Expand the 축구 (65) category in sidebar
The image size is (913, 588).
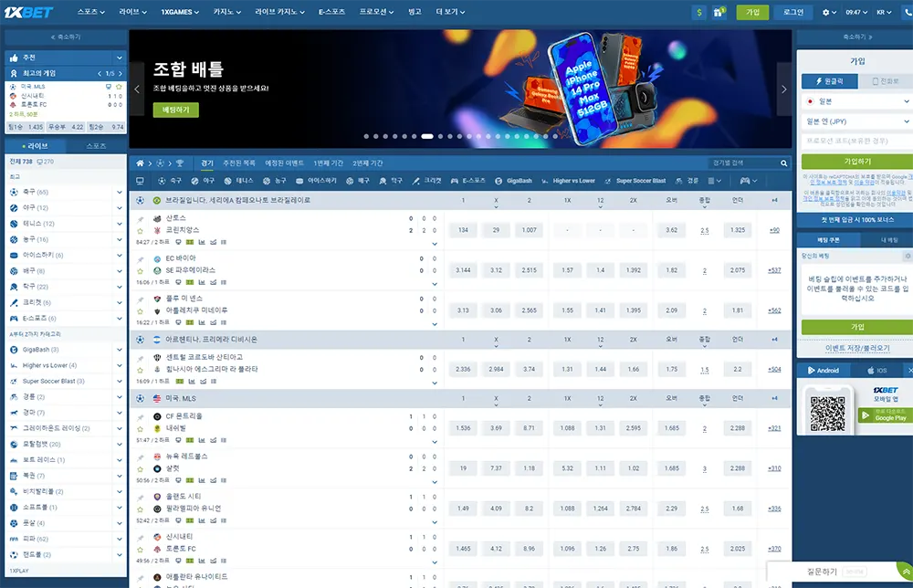click(x=120, y=192)
